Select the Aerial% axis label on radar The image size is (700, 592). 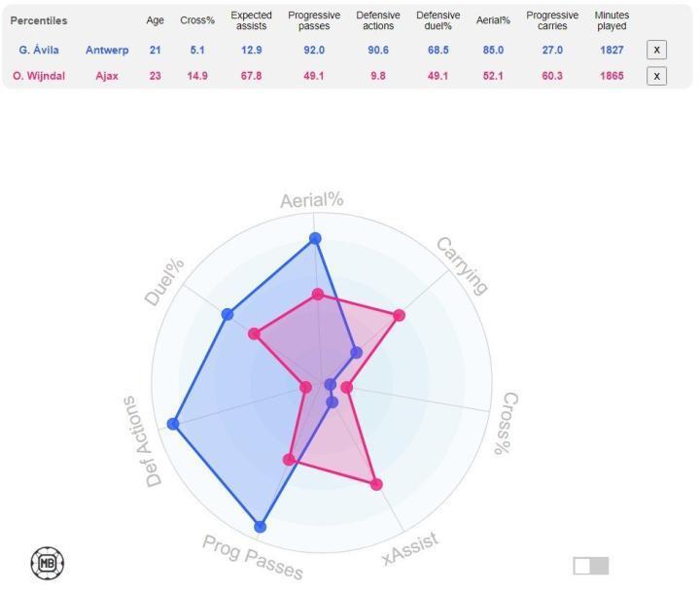pos(312,200)
